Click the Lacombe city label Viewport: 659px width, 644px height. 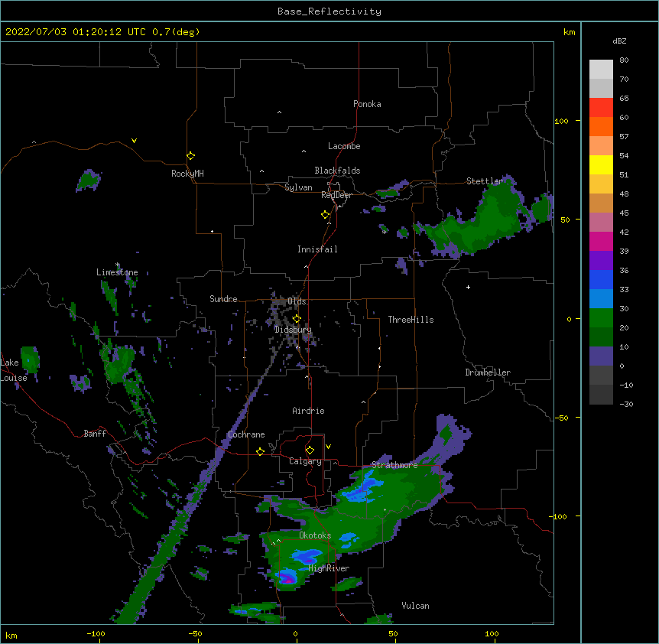[344, 146]
